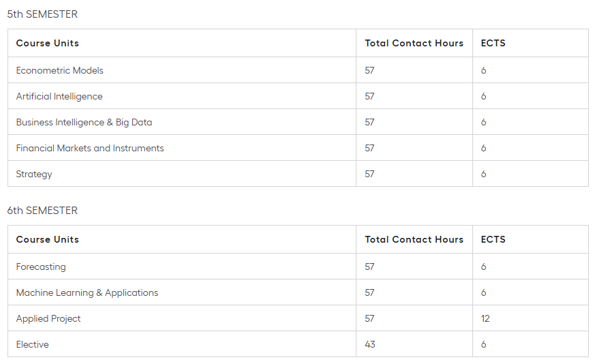The image size is (595, 364).
Task: Click the Forecasting course unit
Action: [x=41, y=267]
